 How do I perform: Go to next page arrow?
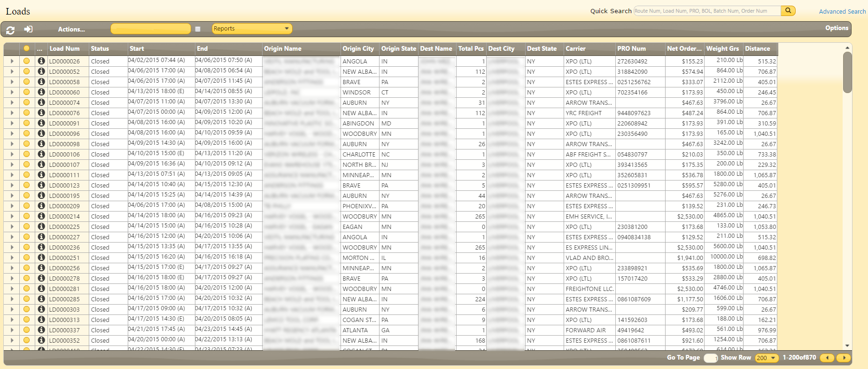click(x=844, y=358)
